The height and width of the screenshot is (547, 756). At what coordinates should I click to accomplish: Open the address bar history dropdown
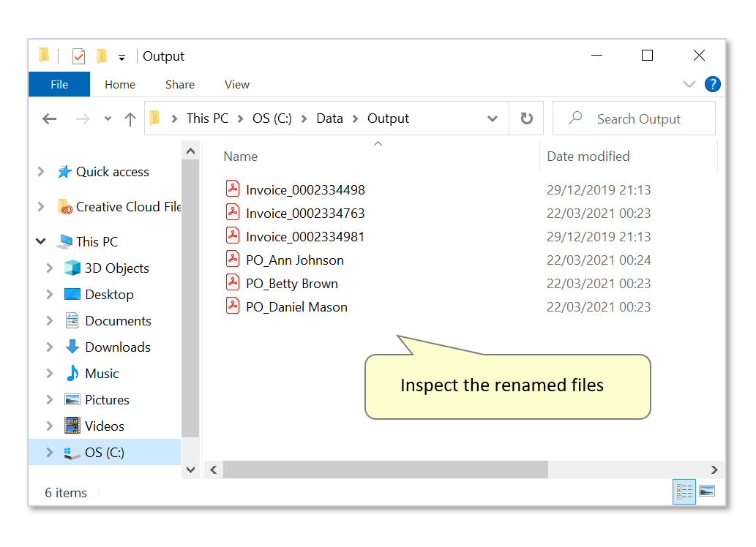[493, 118]
